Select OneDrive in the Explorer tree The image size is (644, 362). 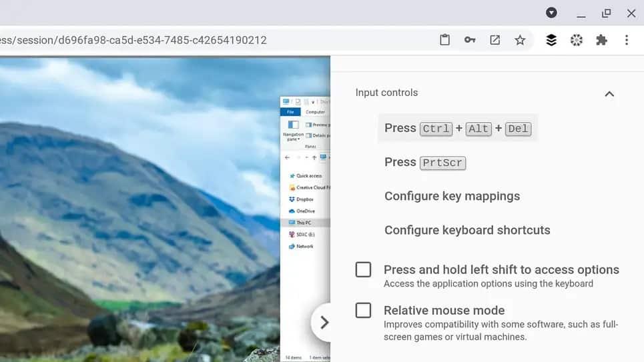(302, 211)
